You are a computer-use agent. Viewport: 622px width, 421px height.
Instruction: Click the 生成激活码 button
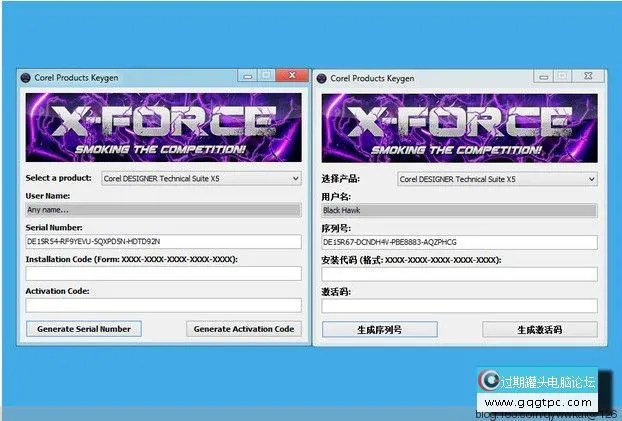click(539, 330)
